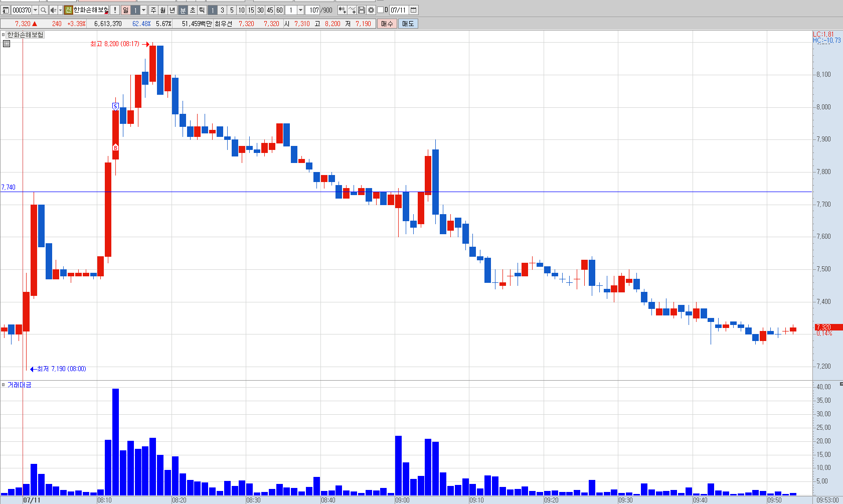Open the chart settings gear icon

click(x=371, y=10)
